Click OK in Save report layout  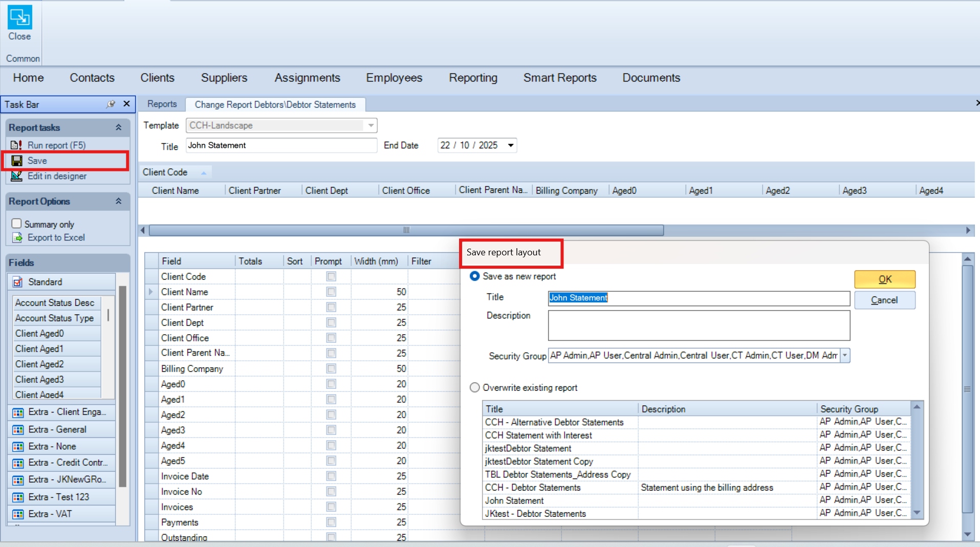pyautogui.click(x=885, y=279)
